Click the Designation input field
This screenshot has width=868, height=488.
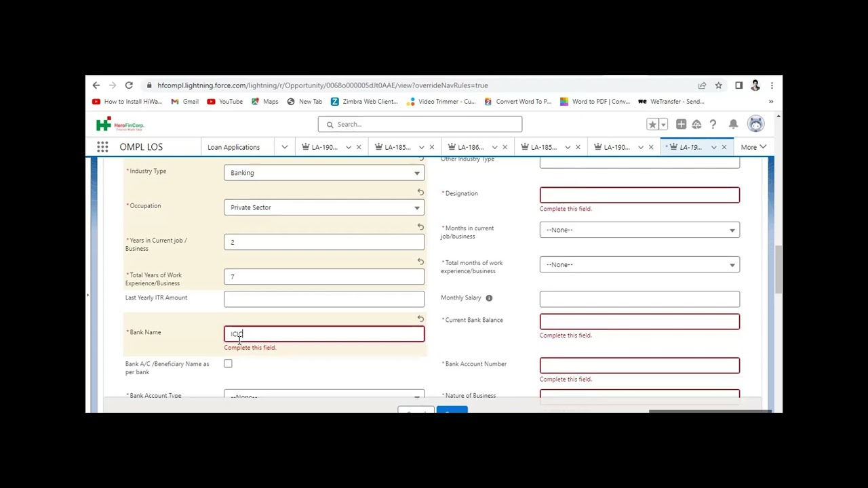click(639, 195)
